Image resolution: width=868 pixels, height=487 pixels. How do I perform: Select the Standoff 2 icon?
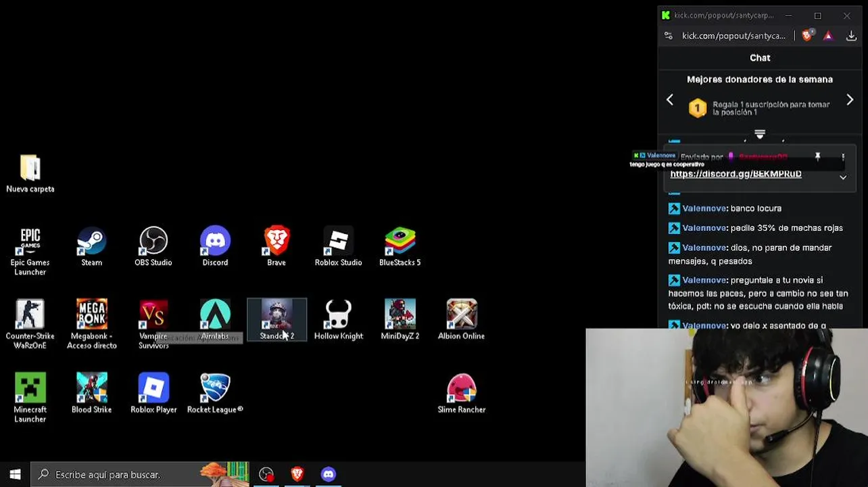[276, 320]
